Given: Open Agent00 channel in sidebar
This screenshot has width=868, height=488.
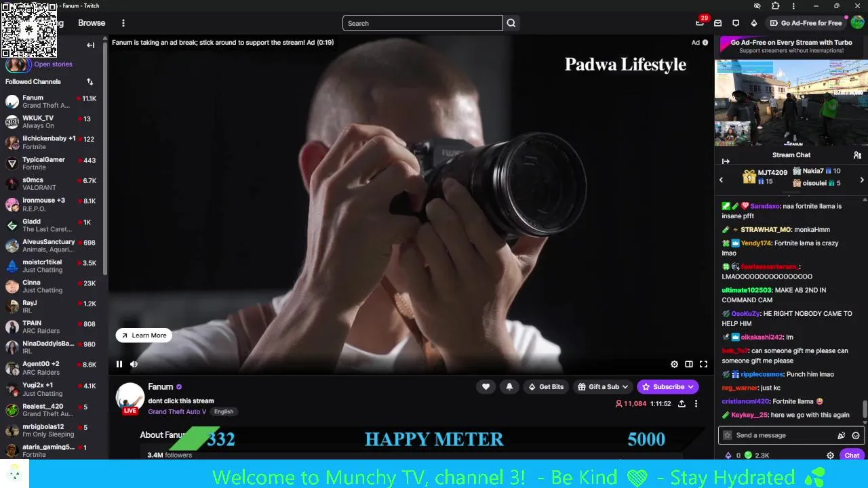Looking at the screenshot, I should click(x=52, y=368).
